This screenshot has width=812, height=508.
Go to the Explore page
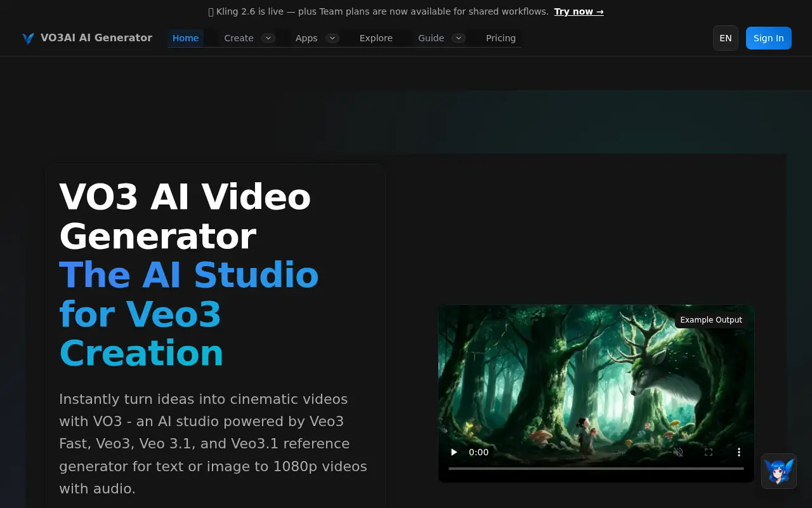tap(376, 38)
